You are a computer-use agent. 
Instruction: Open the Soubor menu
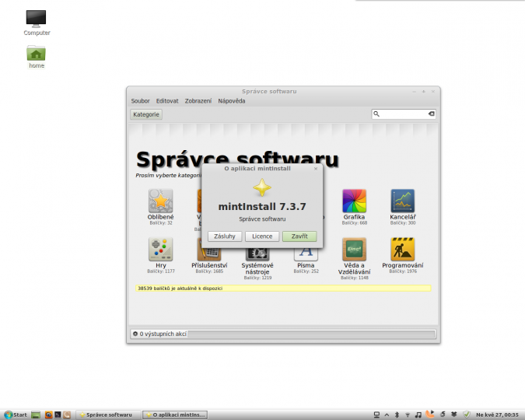point(140,101)
